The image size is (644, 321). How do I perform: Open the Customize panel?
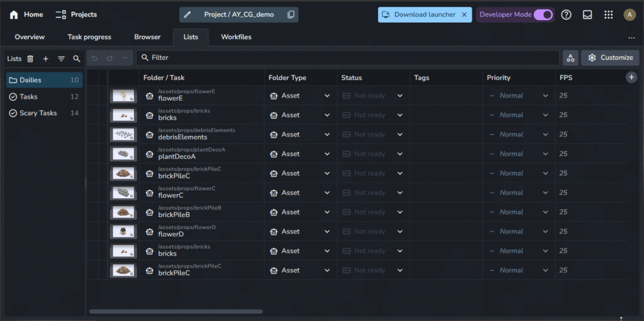click(x=610, y=58)
